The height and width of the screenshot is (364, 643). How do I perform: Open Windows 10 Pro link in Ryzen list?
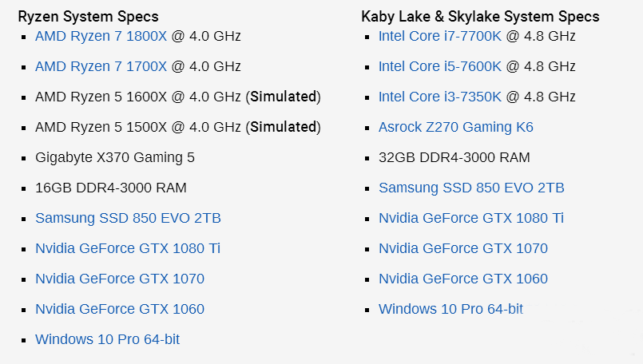click(107, 339)
